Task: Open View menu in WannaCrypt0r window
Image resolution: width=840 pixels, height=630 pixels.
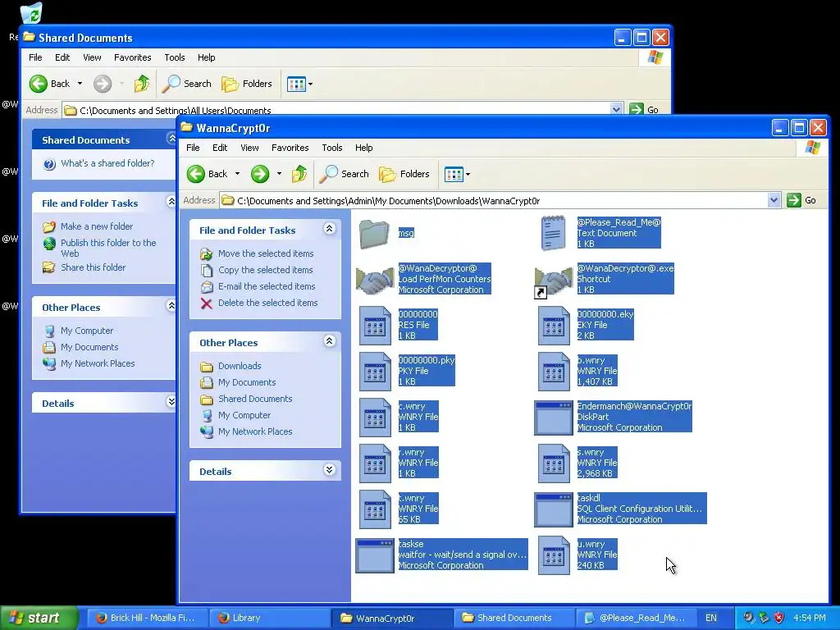Action: (x=249, y=148)
